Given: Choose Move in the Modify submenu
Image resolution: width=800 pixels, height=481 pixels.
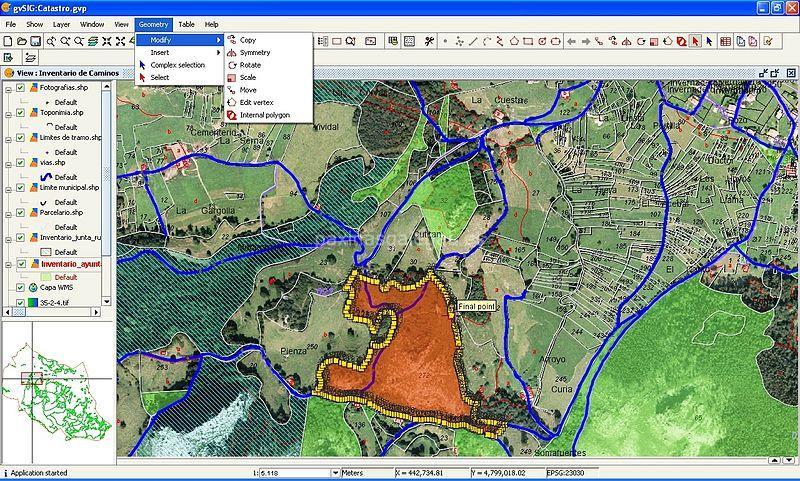Looking at the screenshot, I should point(268,90).
